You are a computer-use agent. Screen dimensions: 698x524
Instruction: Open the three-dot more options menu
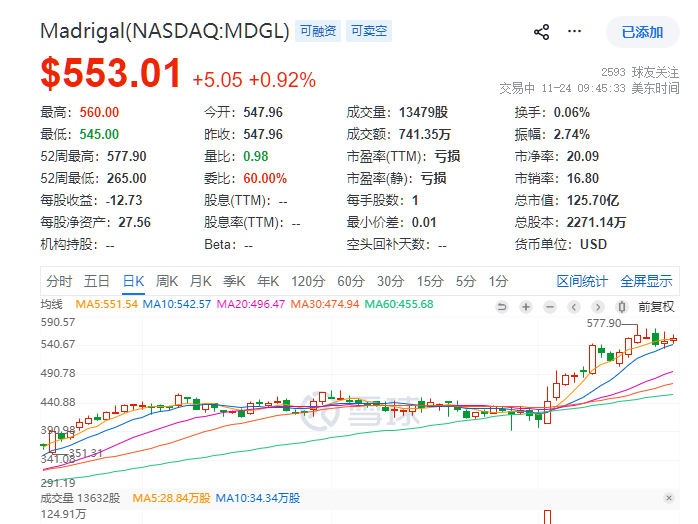(x=574, y=31)
